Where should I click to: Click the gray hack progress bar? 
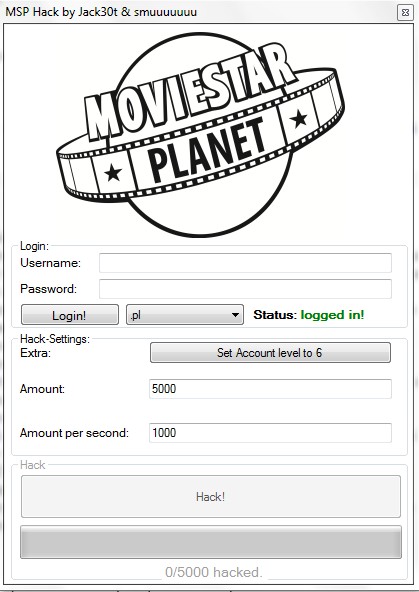(211, 542)
